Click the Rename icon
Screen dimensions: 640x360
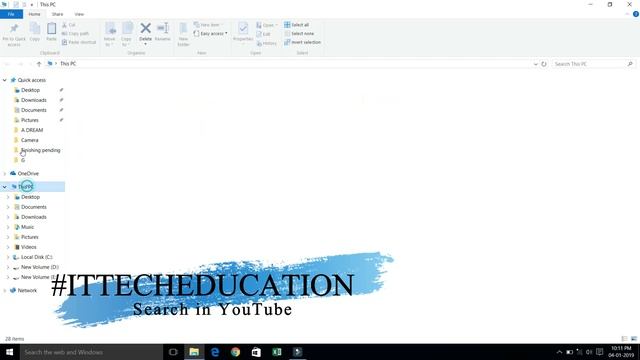tap(162, 28)
